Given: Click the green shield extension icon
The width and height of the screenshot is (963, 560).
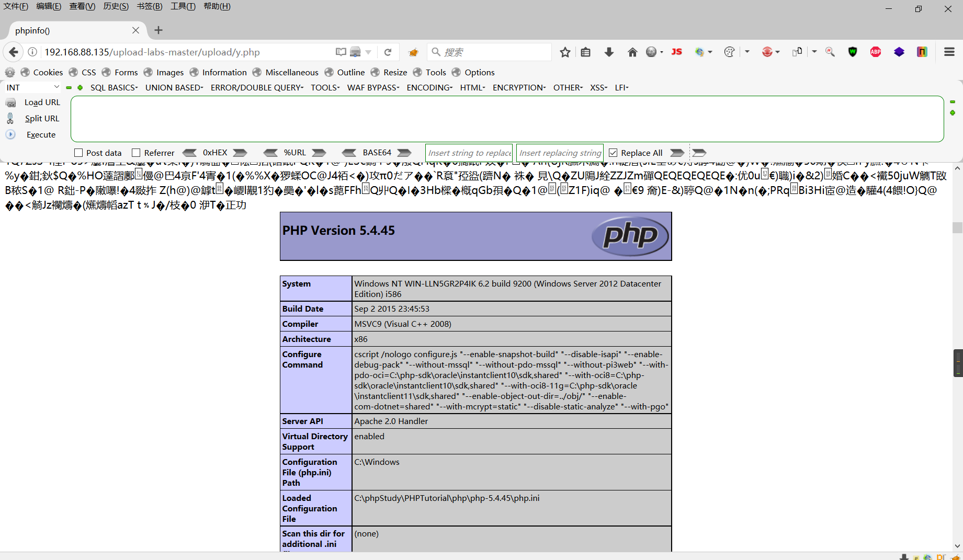Looking at the screenshot, I should tap(853, 52).
